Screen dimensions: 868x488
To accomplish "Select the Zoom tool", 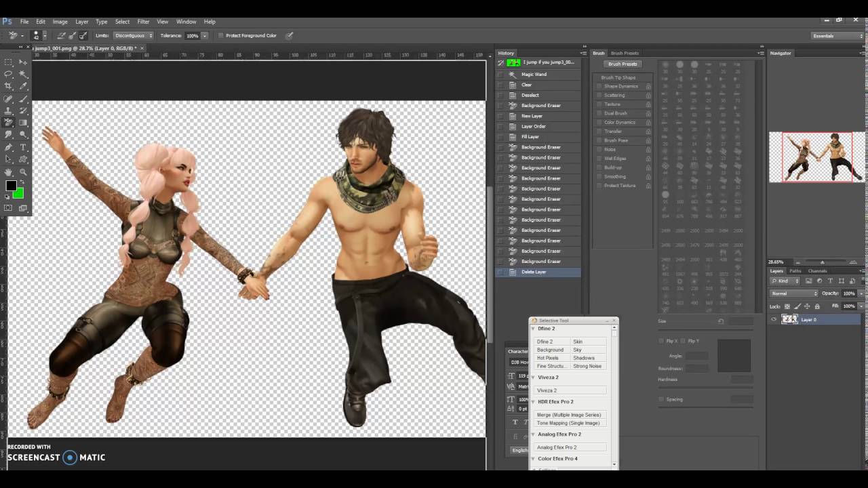I will [x=23, y=172].
